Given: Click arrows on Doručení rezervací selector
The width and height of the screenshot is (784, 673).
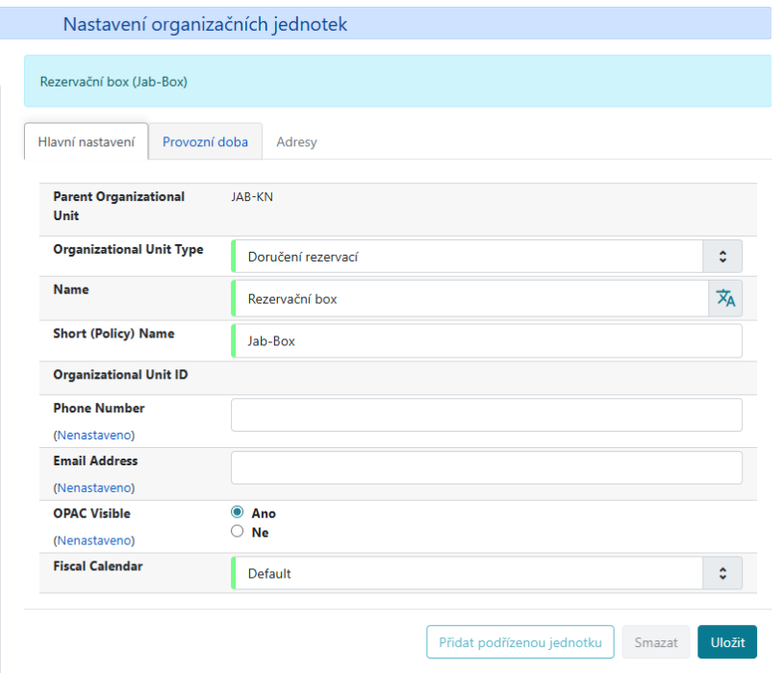Looking at the screenshot, I should click(723, 257).
